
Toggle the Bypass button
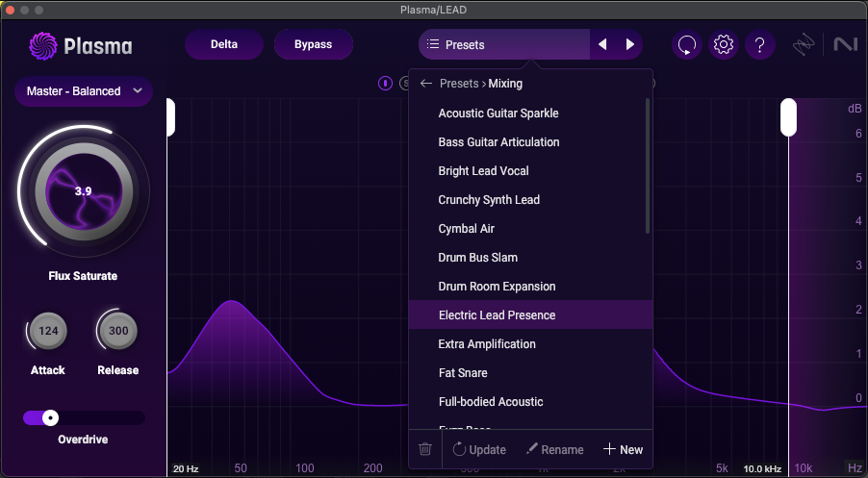click(314, 44)
